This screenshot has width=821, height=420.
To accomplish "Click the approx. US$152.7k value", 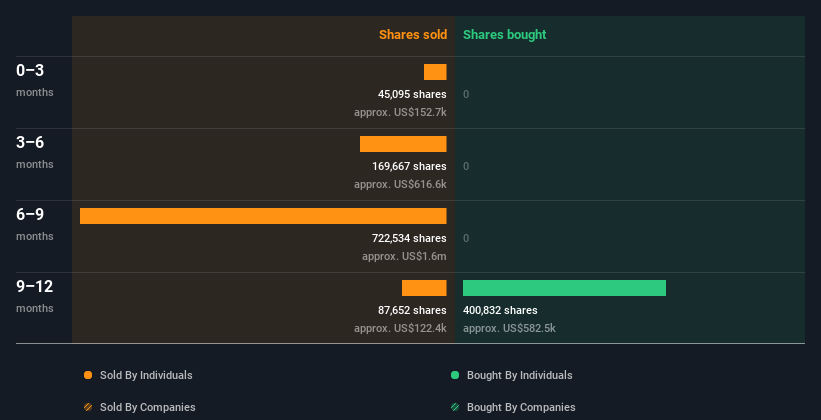I will coord(400,112).
